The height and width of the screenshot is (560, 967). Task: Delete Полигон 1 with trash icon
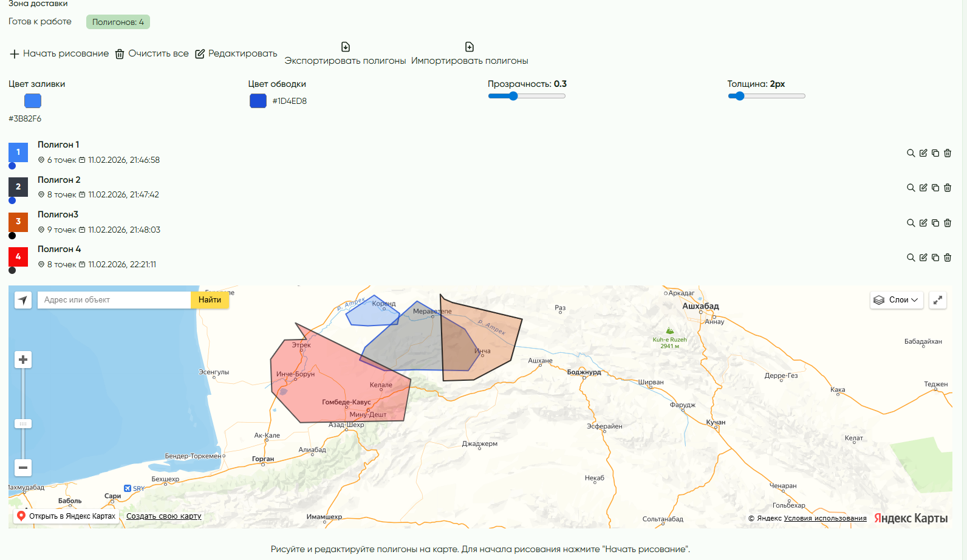pos(948,153)
